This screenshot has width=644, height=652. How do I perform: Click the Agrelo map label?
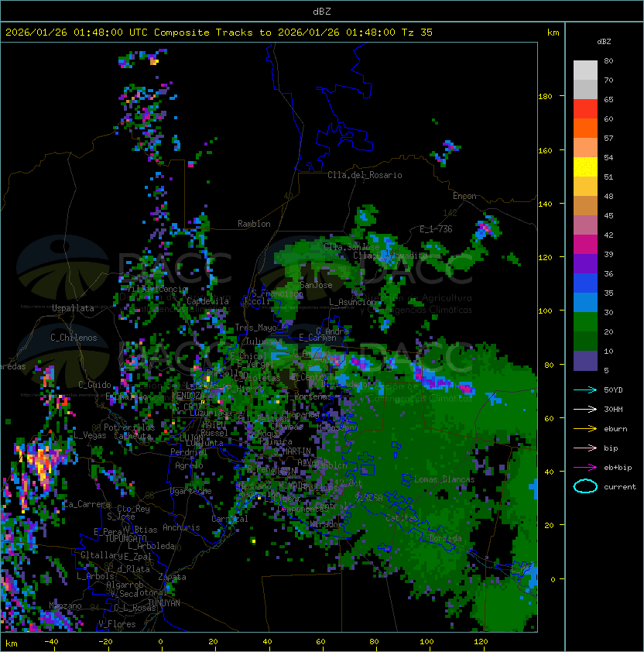click(x=189, y=465)
